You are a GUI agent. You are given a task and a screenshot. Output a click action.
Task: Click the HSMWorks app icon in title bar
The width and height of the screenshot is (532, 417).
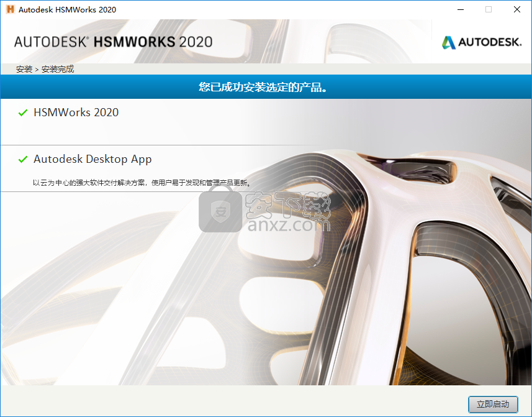(10, 9)
